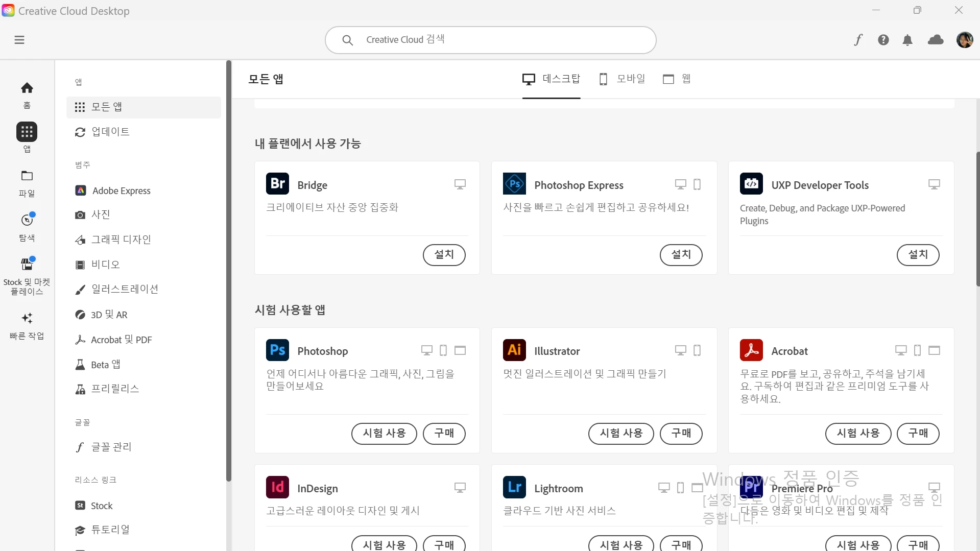Click the Creative Cloud search field

point(490,40)
